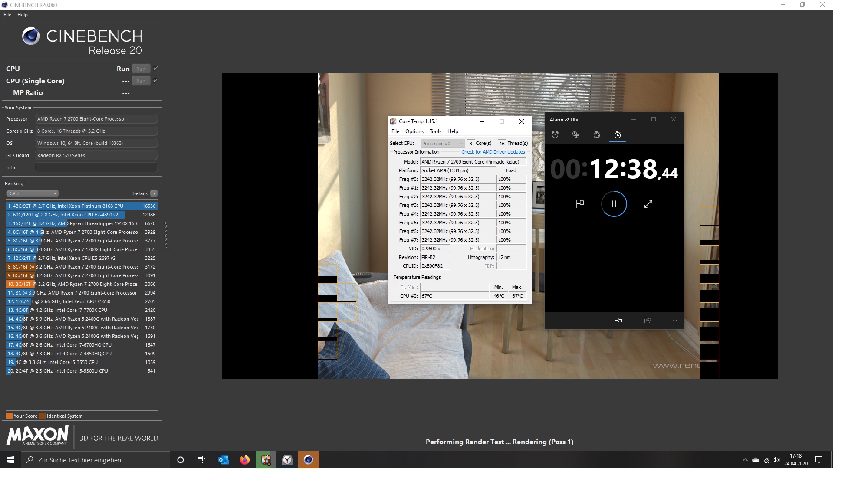This screenshot has height=488, width=868.
Task: Switch to the World Clock tab icon
Action: point(576,135)
